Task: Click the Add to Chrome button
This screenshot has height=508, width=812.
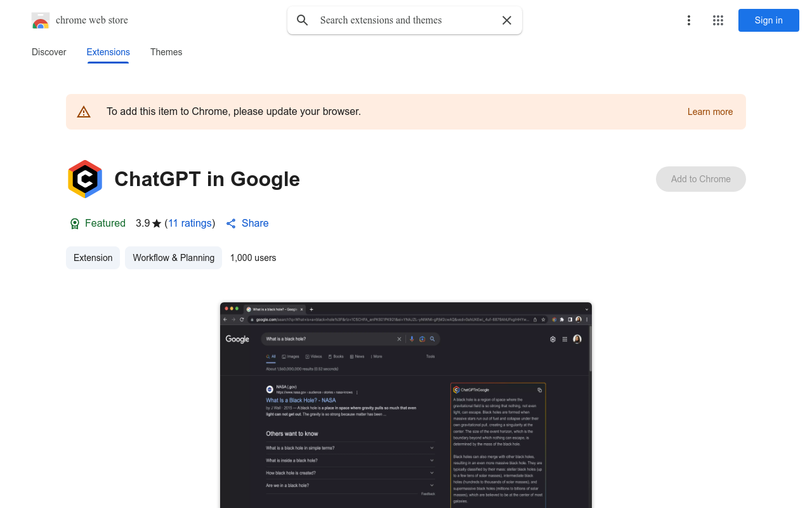Action: click(x=700, y=179)
